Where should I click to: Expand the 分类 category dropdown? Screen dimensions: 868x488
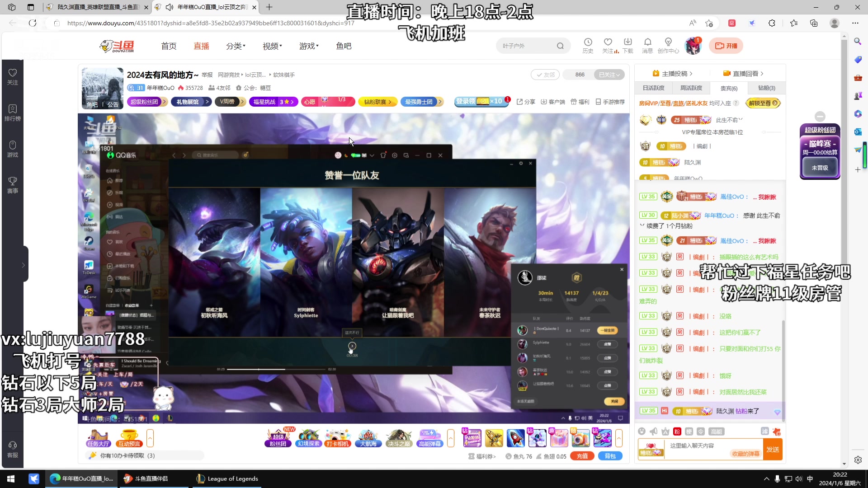pos(236,46)
